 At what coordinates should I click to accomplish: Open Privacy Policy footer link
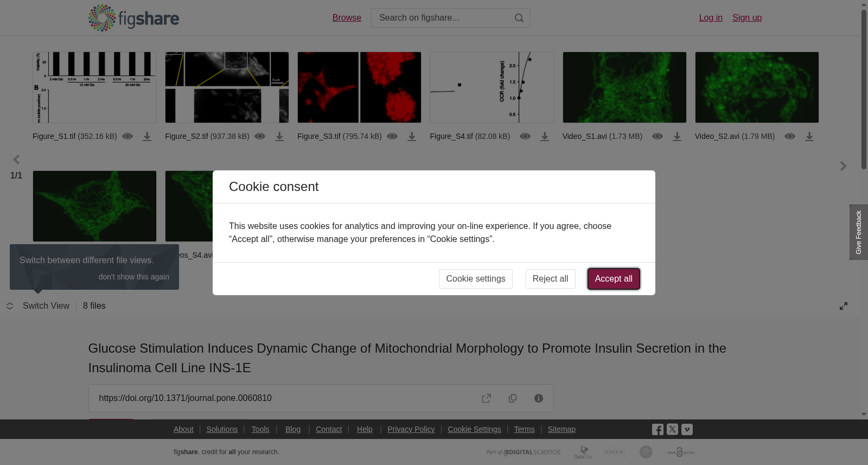pyautogui.click(x=411, y=429)
